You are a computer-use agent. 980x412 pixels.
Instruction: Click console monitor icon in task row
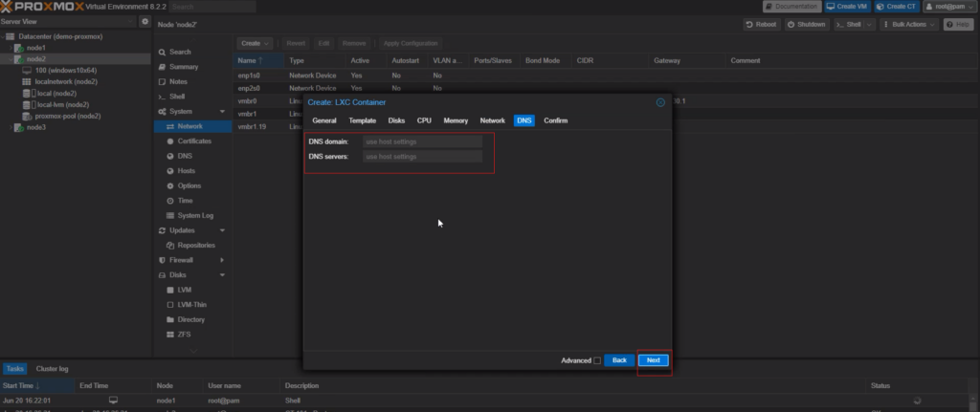pos(113,401)
